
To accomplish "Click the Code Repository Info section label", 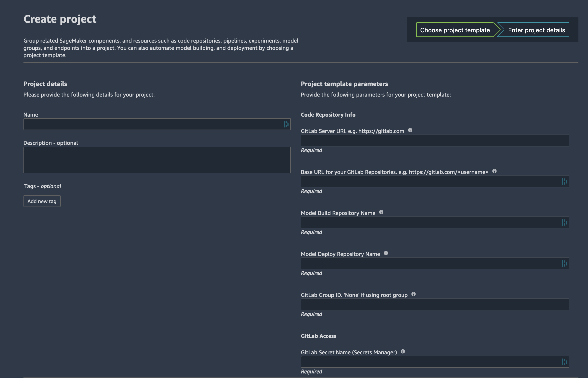I will click(328, 115).
